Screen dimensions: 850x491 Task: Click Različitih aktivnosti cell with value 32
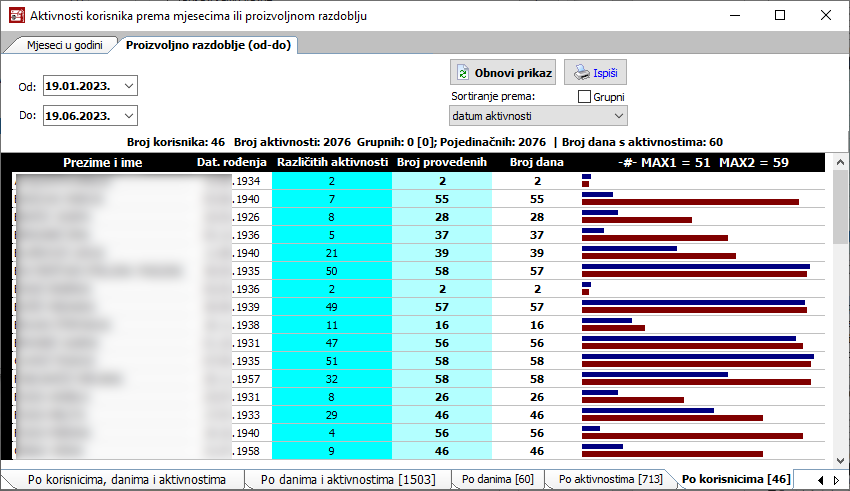[332, 379]
